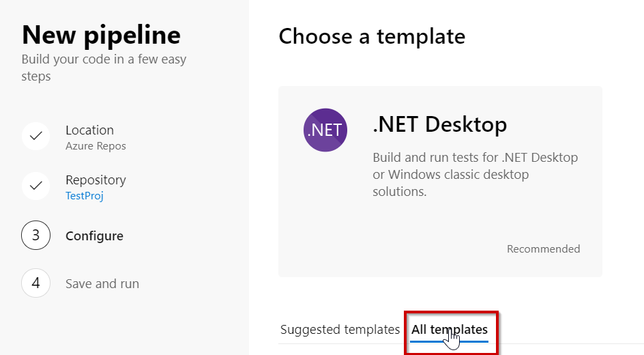644x355 pixels.
Task: Go to the Location step label
Action: click(89, 130)
